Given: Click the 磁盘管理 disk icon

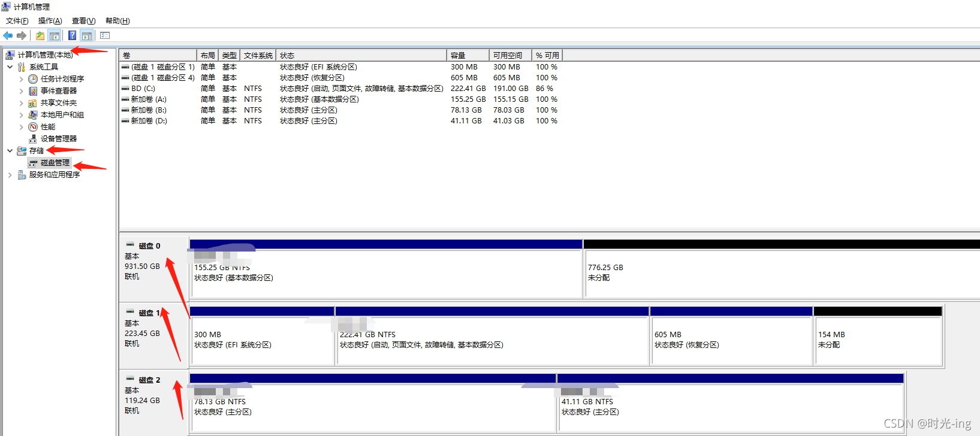Looking at the screenshot, I should pos(33,163).
